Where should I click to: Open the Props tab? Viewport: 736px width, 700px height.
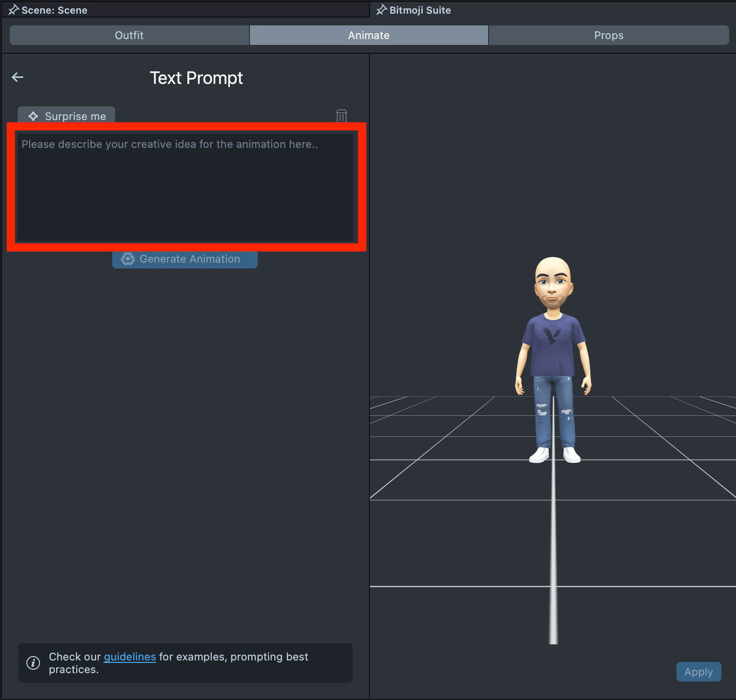[609, 35]
